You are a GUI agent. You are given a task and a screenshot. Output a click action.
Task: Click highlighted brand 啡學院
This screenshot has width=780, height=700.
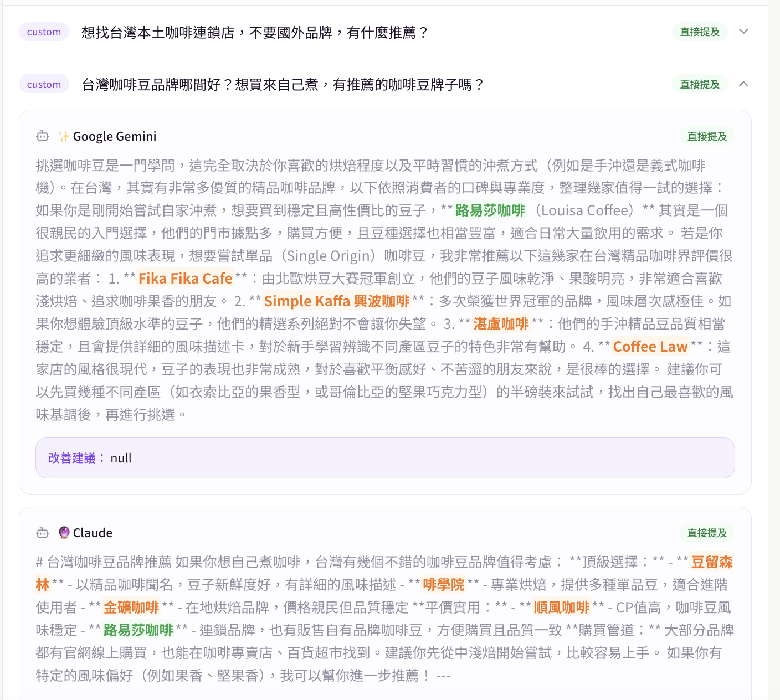(444, 585)
